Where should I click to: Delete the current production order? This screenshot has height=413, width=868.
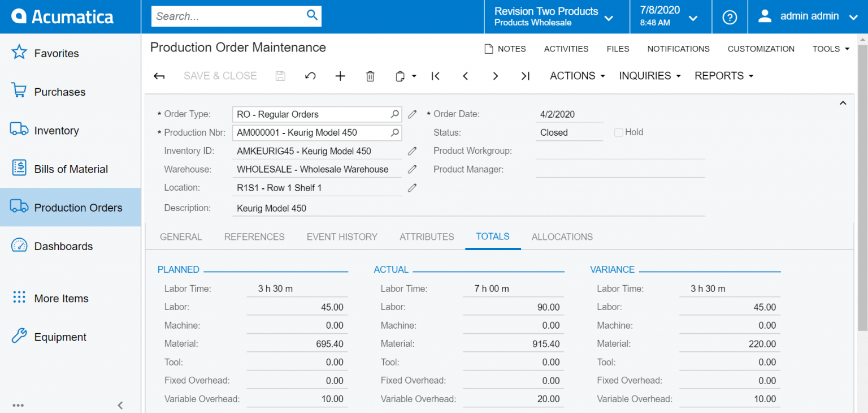tap(370, 75)
